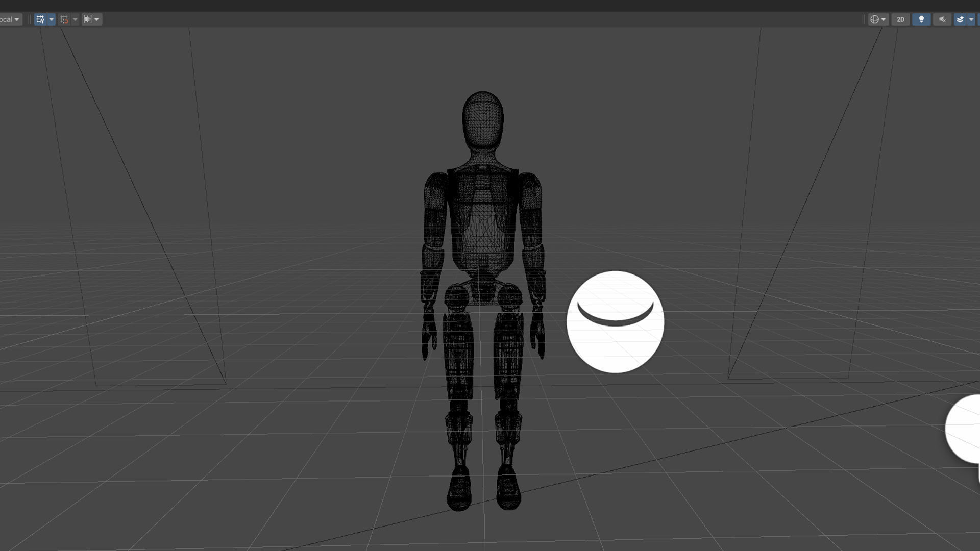Toggle grid visibility on Y axis

point(40,19)
